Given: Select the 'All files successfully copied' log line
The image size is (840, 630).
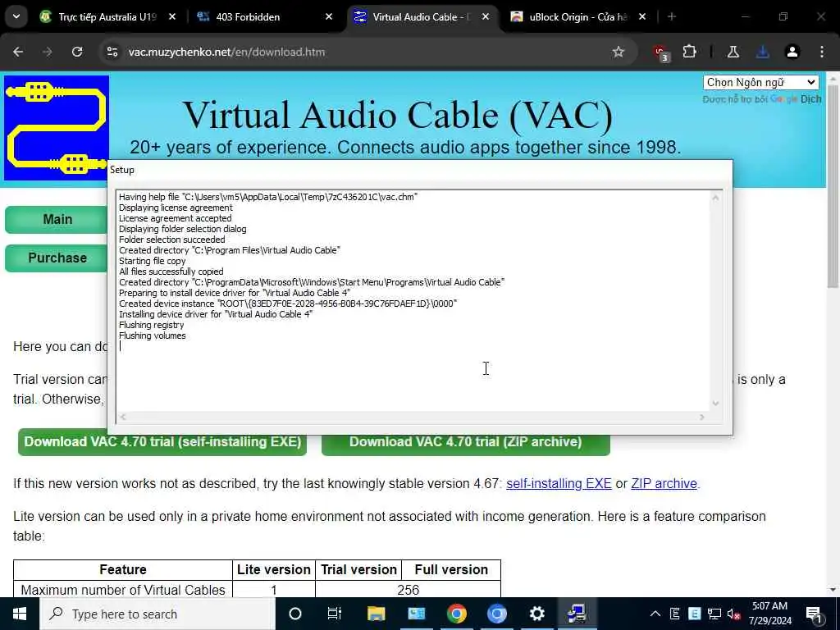Looking at the screenshot, I should tap(171, 272).
